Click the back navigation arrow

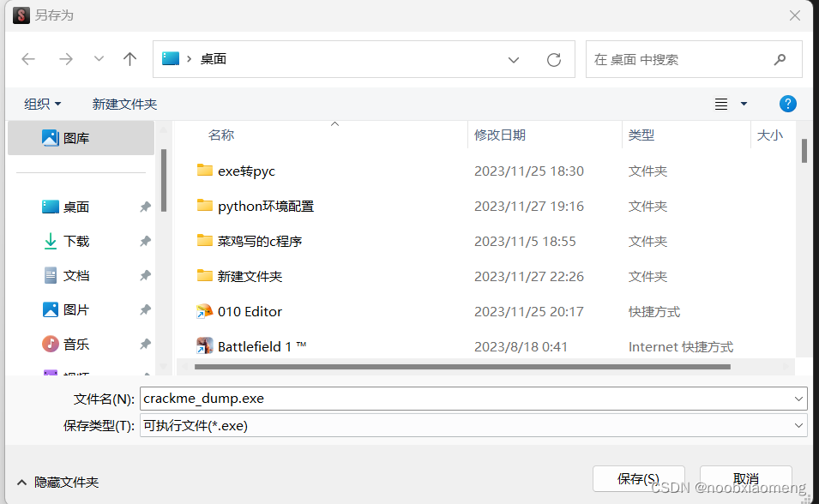pos(28,58)
